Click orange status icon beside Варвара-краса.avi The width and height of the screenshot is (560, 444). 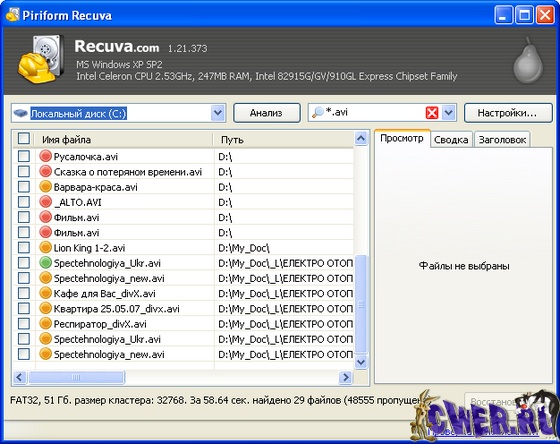point(45,187)
